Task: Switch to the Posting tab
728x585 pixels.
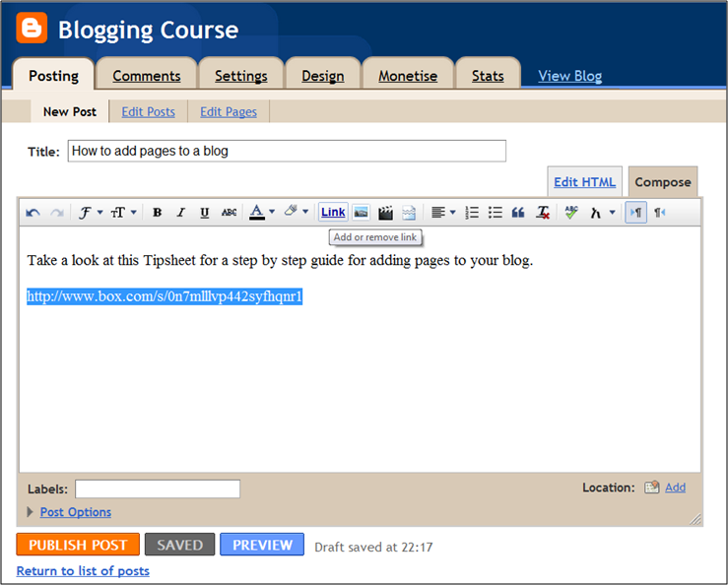Action: [x=53, y=75]
